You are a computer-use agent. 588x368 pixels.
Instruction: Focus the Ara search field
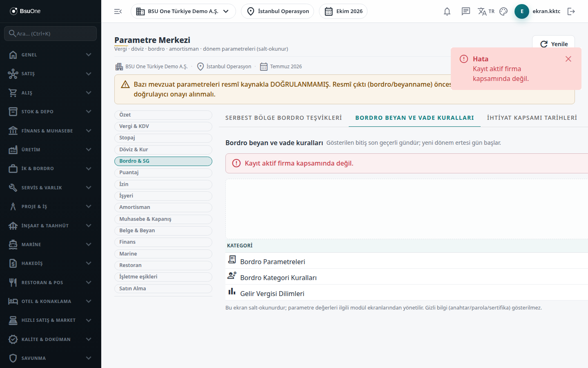point(51,34)
